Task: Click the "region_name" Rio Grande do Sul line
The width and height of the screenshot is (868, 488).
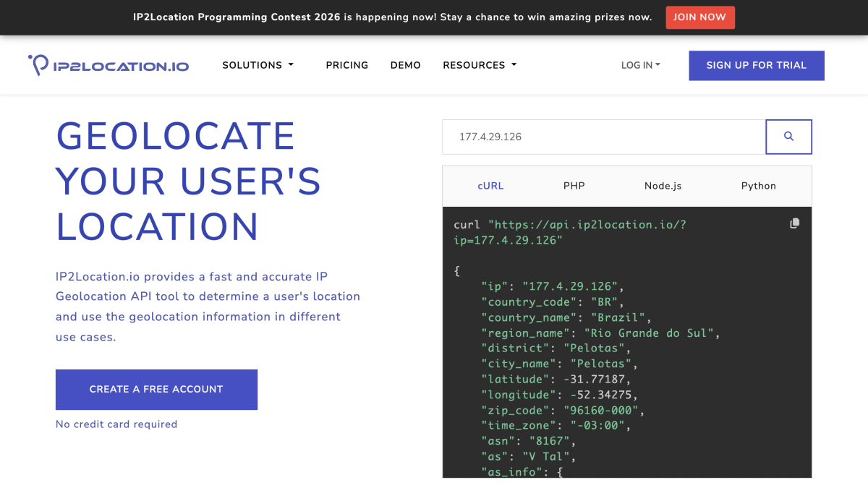Action: pyautogui.click(x=601, y=333)
